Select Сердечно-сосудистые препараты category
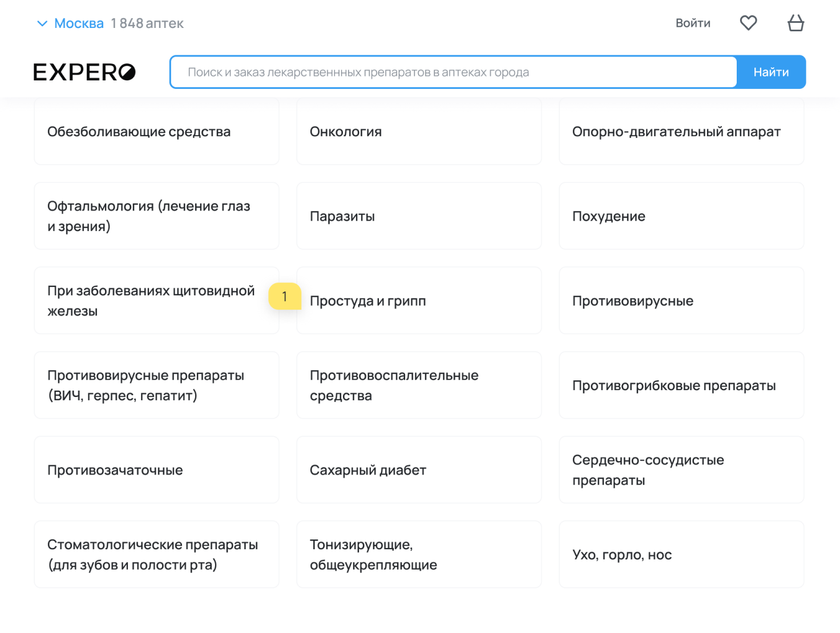 [x=681, y=470]
